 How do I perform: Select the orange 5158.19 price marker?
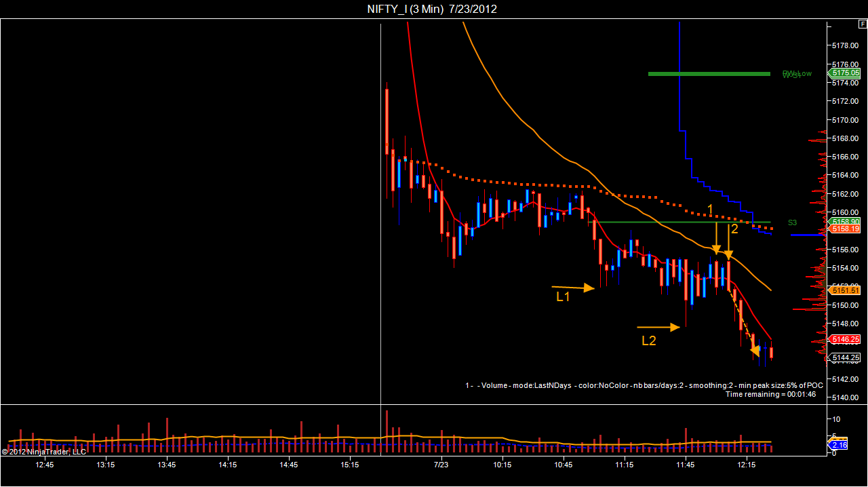[844, 229]
